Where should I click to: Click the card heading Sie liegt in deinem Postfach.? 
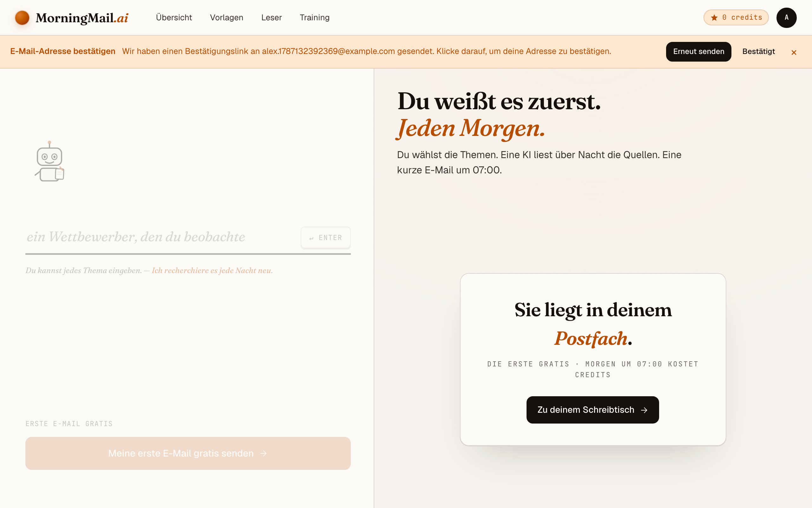click(x=593, y=324)
